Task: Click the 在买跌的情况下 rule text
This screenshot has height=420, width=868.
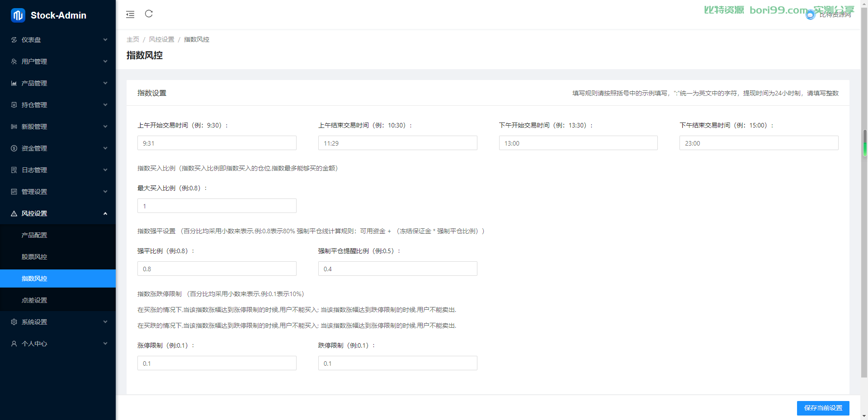Action: click(x=297, y=326)
